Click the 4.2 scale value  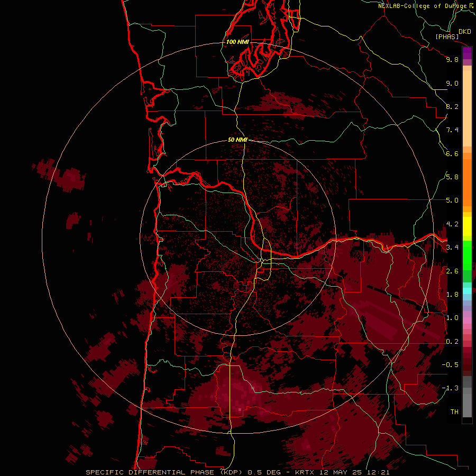[452, 224]
